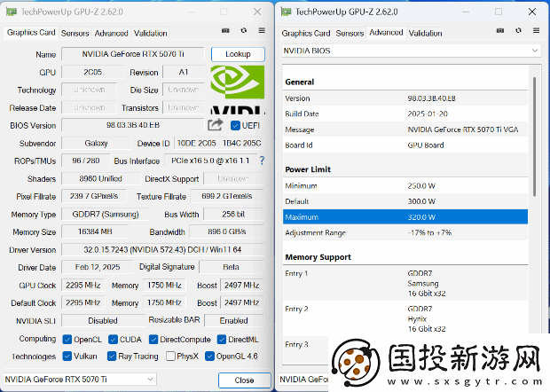Click the NVIDIA SLI Disabled field
Screen dimensions: 550x392
point(103,320)
